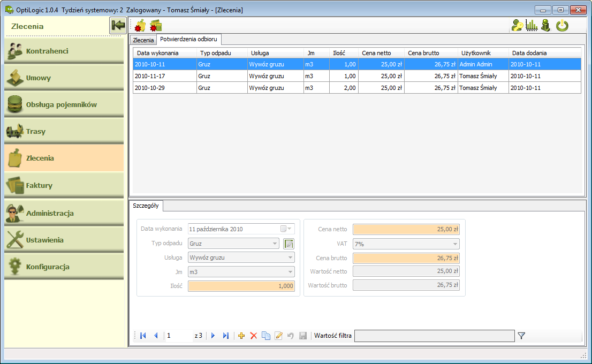Select the Szczegóły tab
592x364 pixels.
pos(146,206)
